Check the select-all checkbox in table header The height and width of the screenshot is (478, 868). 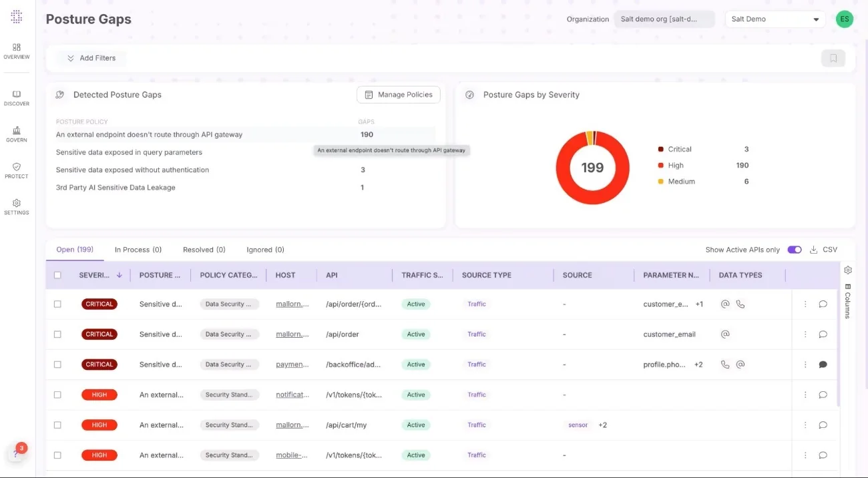pyautogui.click(x=57, y=275)
